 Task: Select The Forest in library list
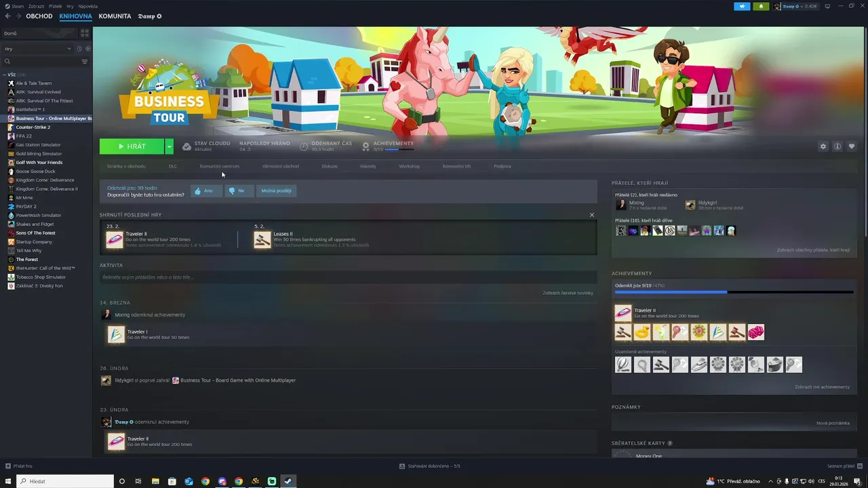pyautogui.click(x=27, y=259)
